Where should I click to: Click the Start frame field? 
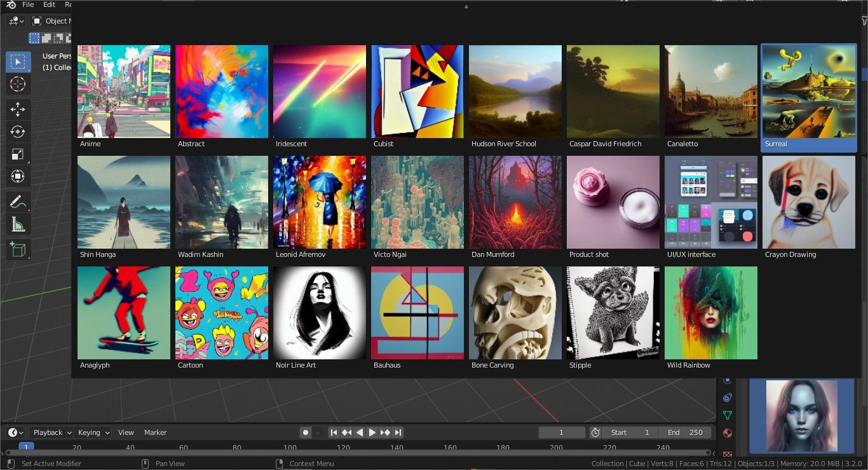point(630,432)
